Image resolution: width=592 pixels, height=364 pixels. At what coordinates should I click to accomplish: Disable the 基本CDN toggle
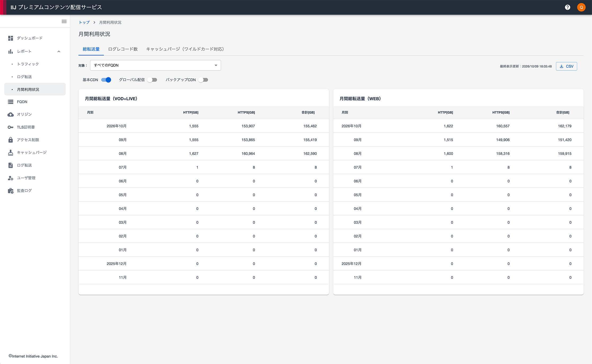(x=106, y=80)
